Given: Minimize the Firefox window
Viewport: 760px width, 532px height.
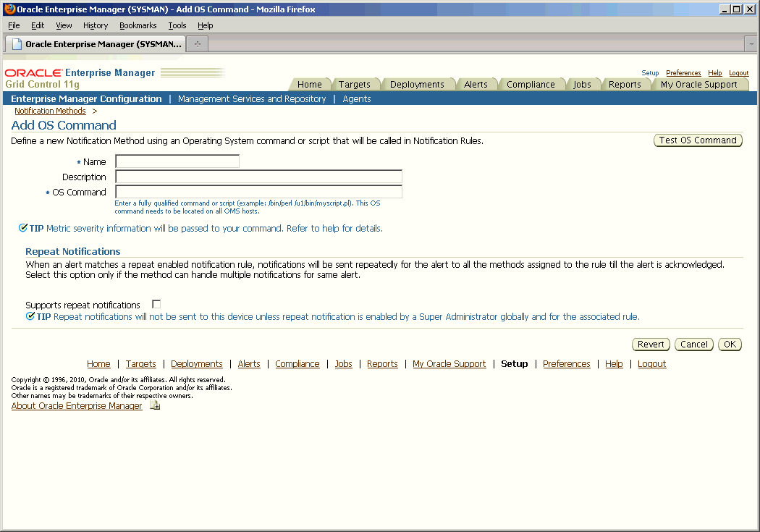Looking at the screenshot, I should pos(725,9).
